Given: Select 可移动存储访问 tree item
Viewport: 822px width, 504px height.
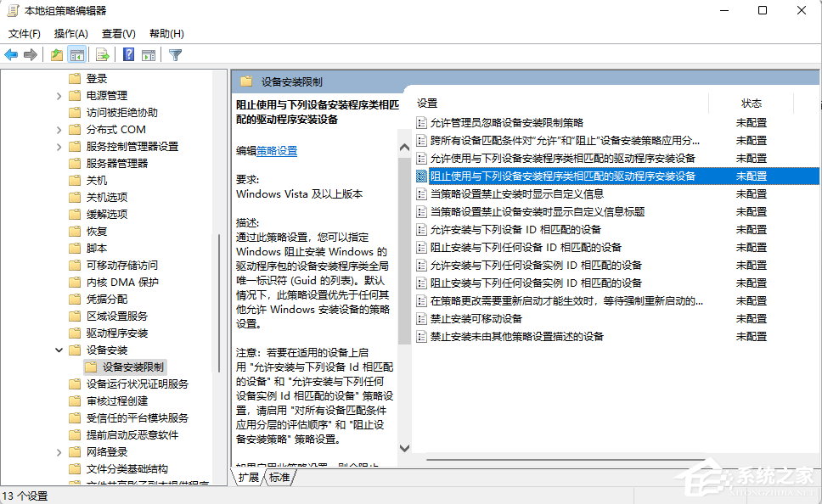Looking at the screenshot, I should (121, 265).
